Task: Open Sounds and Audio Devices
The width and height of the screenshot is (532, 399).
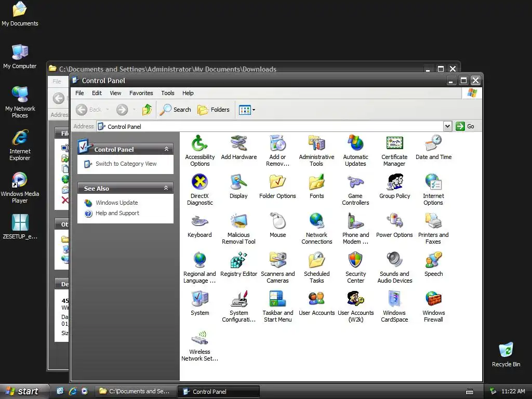Action: [395, 268]
